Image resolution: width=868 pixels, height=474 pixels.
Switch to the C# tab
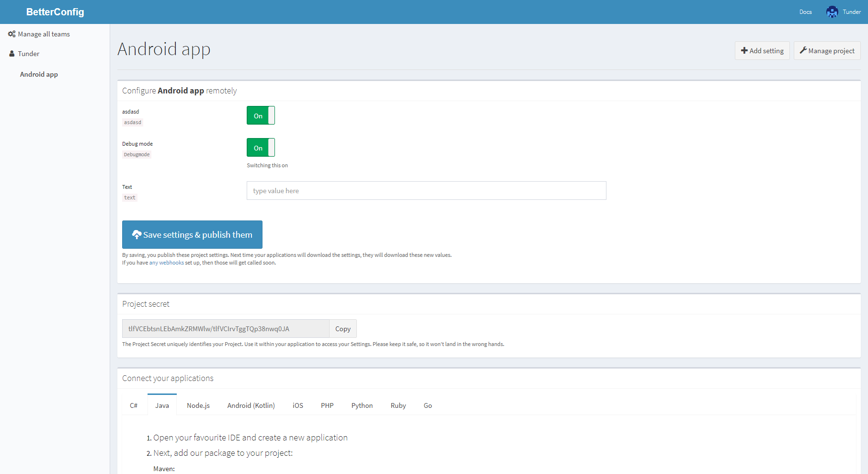(x=134, y=405)
